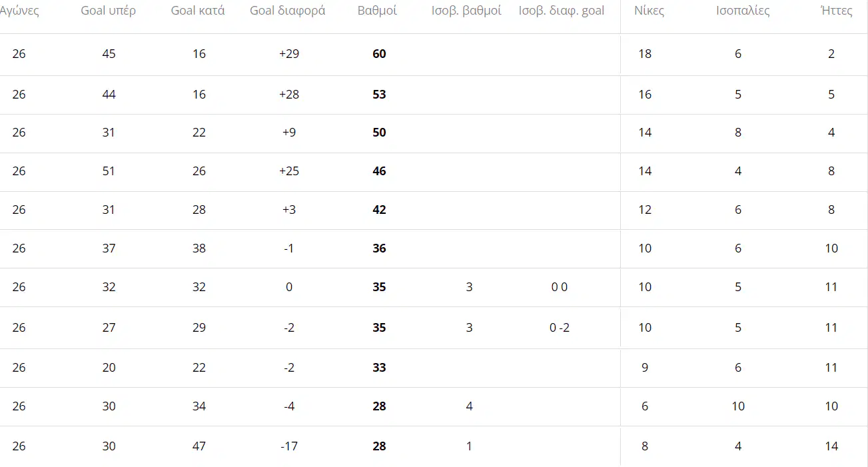
Task: Select the Goal υπέρ column header
Action: pyautogui.click(x=109, y=11)
